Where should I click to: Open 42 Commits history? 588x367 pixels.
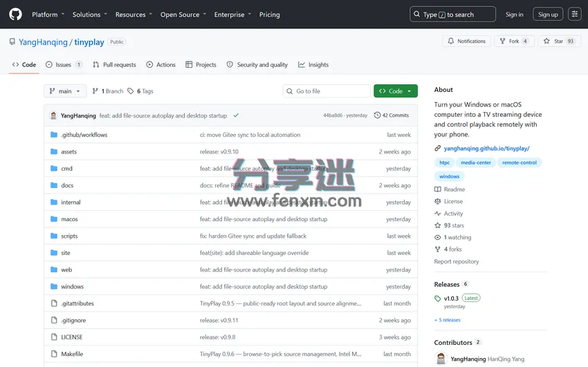(x=391, y=115)
